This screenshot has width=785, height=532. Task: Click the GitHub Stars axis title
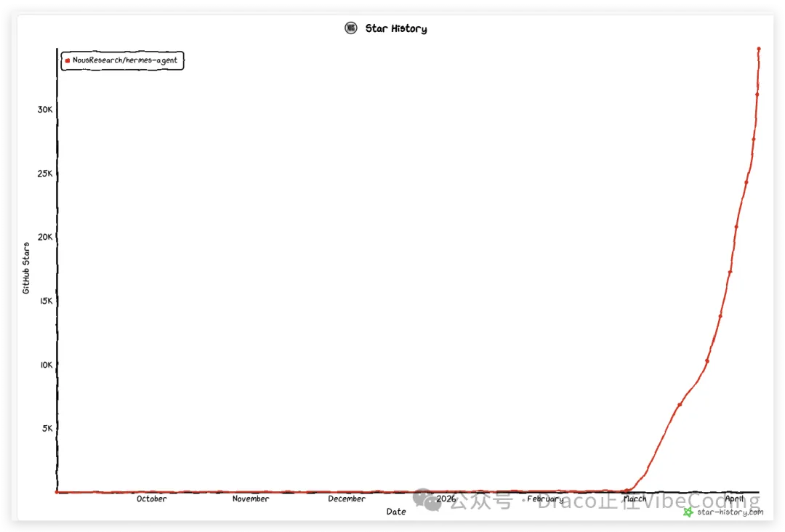click(x=26, y=267)
